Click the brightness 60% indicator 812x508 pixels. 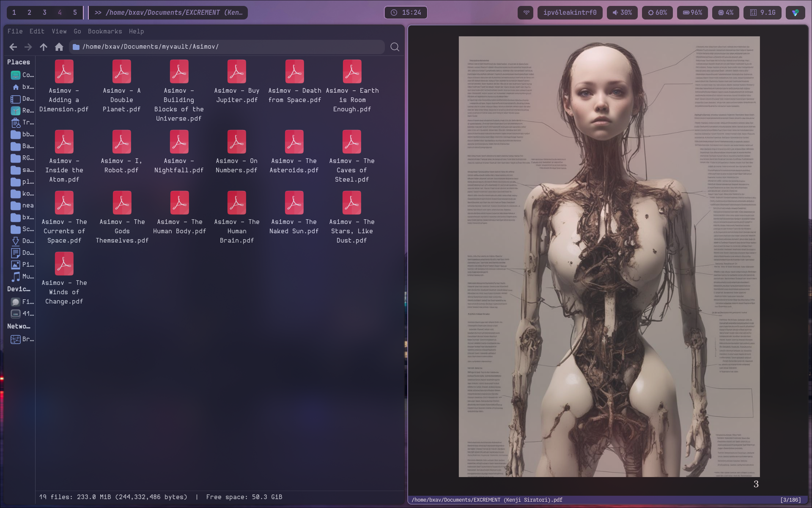657,13
